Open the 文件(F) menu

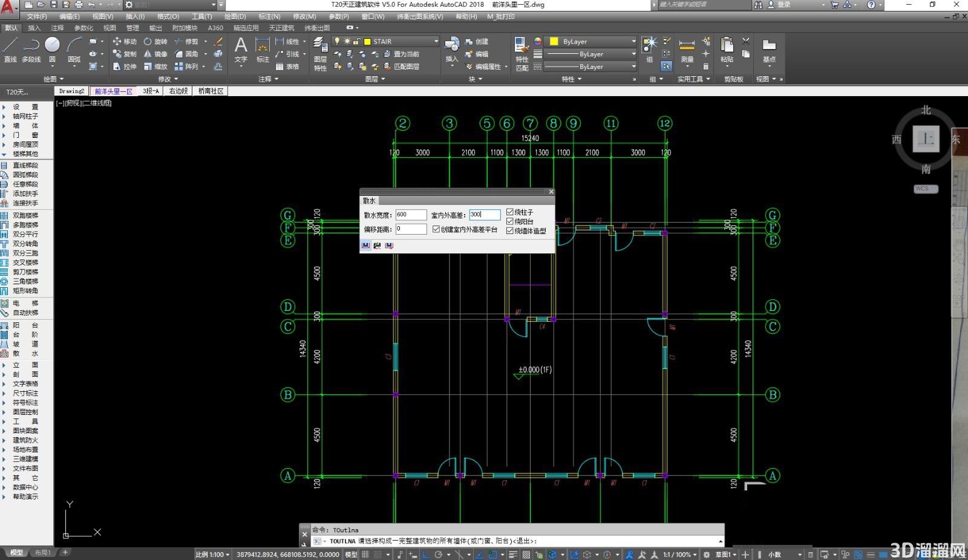pyautogui.click(x=37, y=16)
